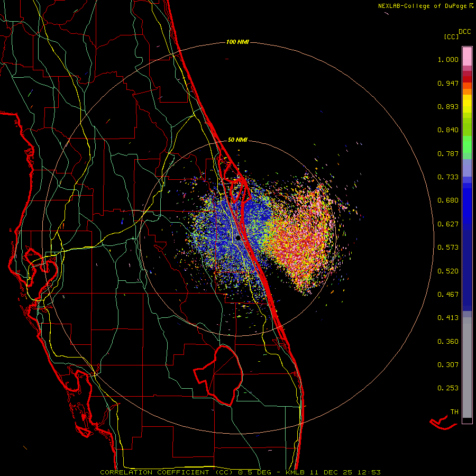Click the 100 NMI range ring label

[237, 42]
